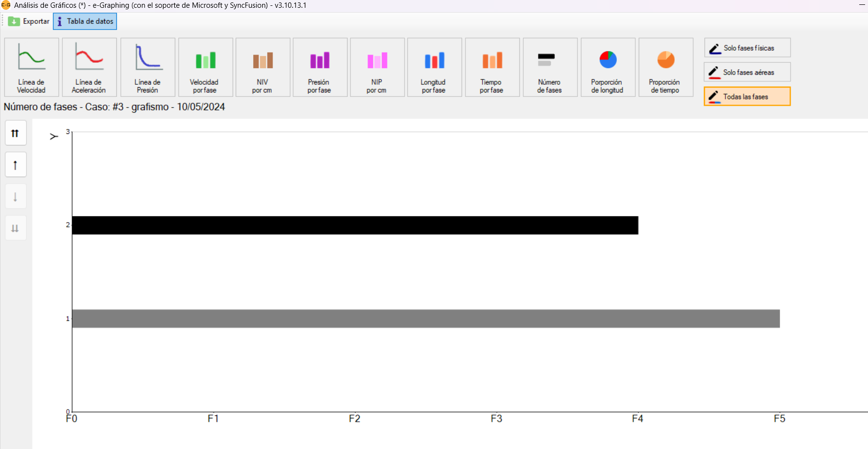Screen dimensions: 868x449
Task: Click the black bar in the chart
Action: pyautogui.click(x=355, y=225)
